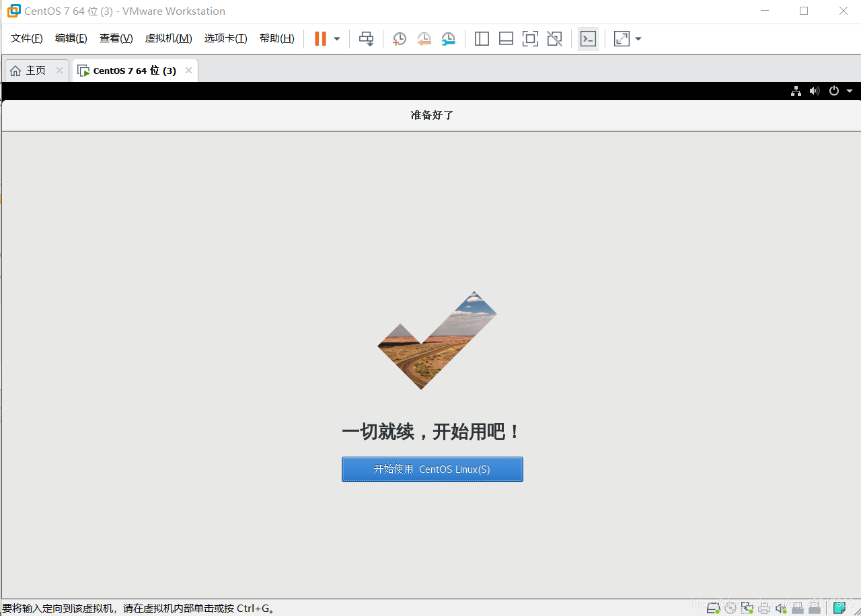Click the VMware Workstation title bar logo
This screenshot has height=616, width=861.
click(x=13, y=11)
